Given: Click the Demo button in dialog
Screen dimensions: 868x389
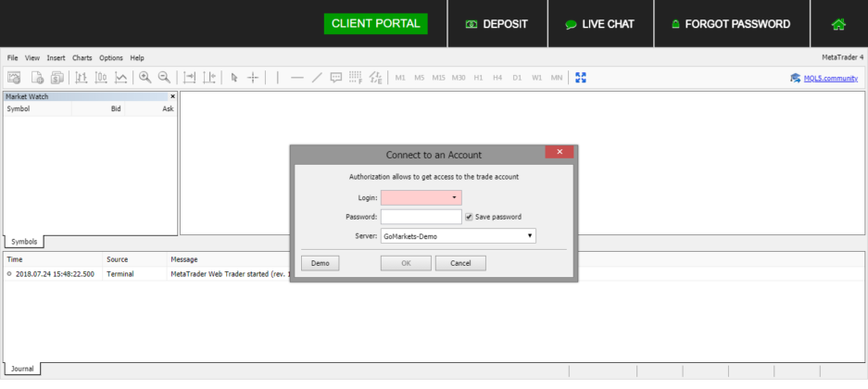Looking at the screenshot, I should pos(320,263).
